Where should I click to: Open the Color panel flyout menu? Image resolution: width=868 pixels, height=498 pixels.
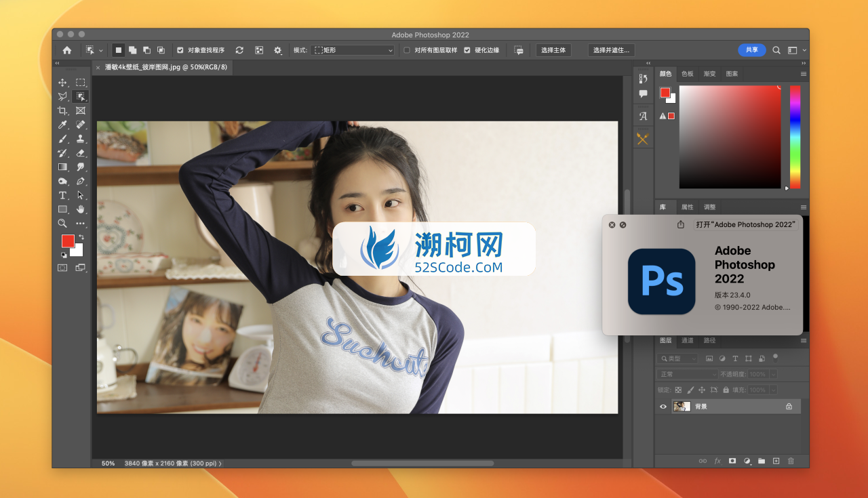(804, 74)
